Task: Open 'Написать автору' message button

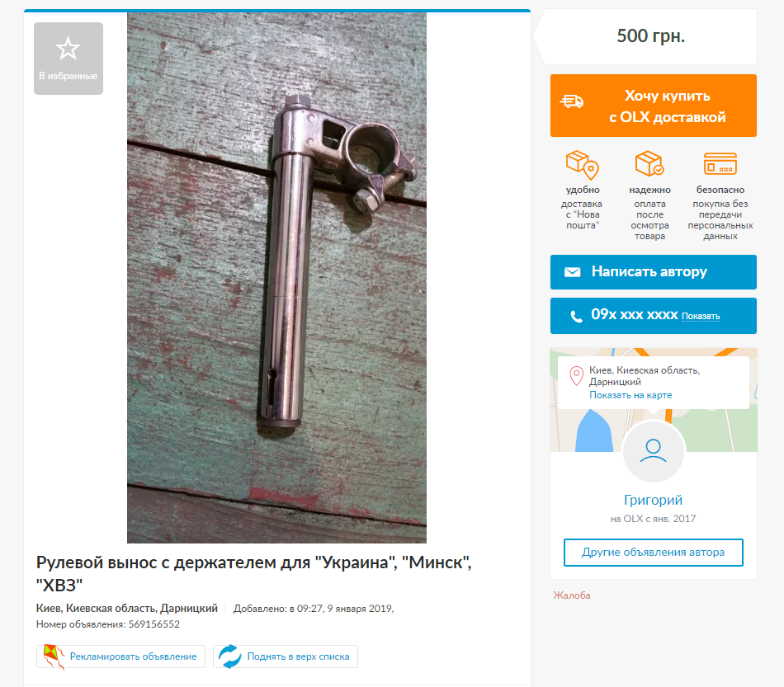Action: coord(653,272)
